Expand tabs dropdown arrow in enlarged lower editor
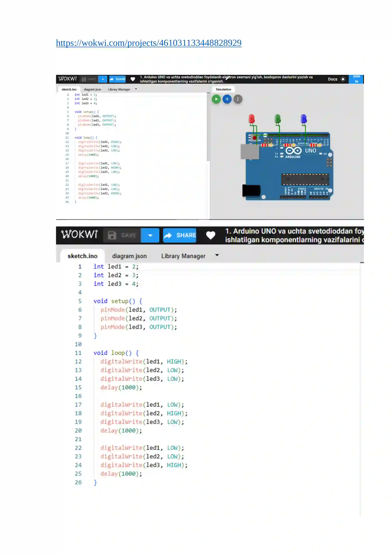This screenshot has height=554, width=392. pyautogui.click(x=217, y=255)
